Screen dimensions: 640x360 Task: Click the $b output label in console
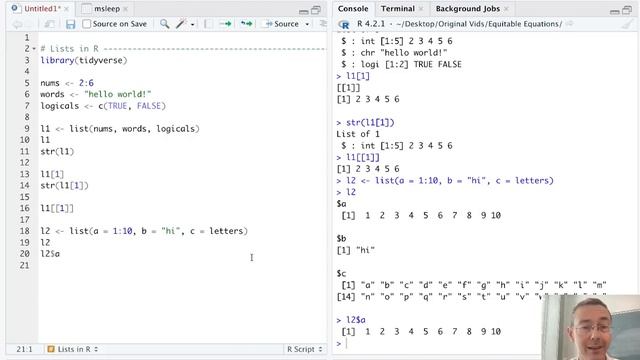tap(342, 239)
